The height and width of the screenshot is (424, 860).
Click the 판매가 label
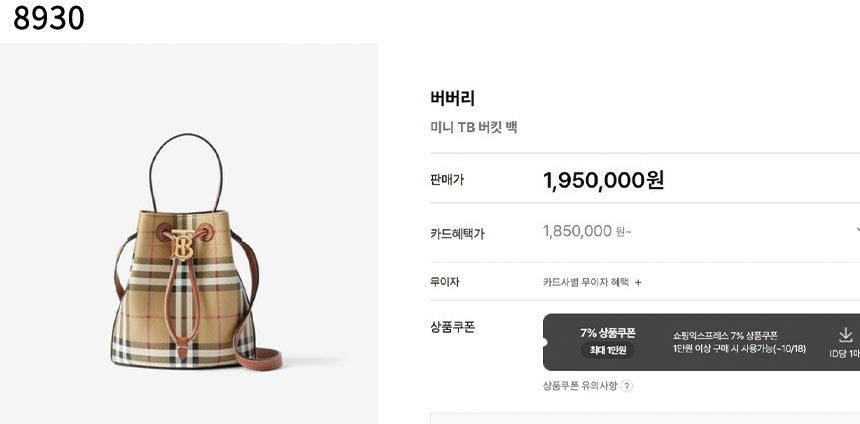tap(447, 180)
